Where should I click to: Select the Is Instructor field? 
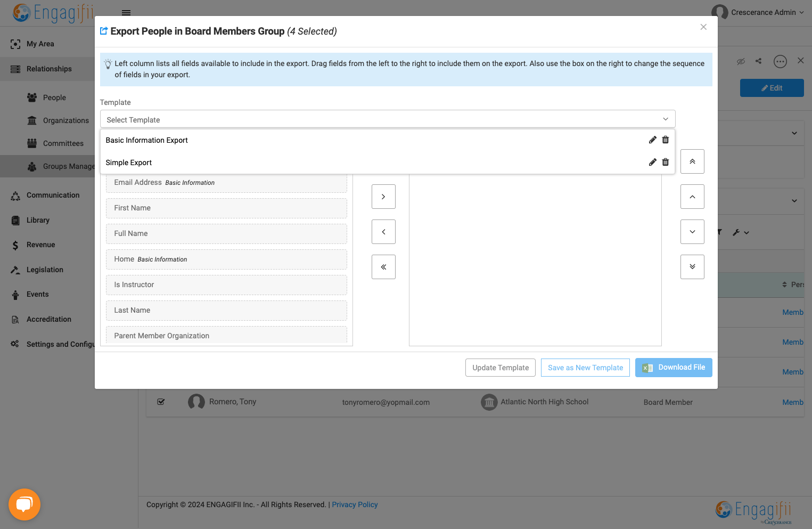tap(226, 285)
